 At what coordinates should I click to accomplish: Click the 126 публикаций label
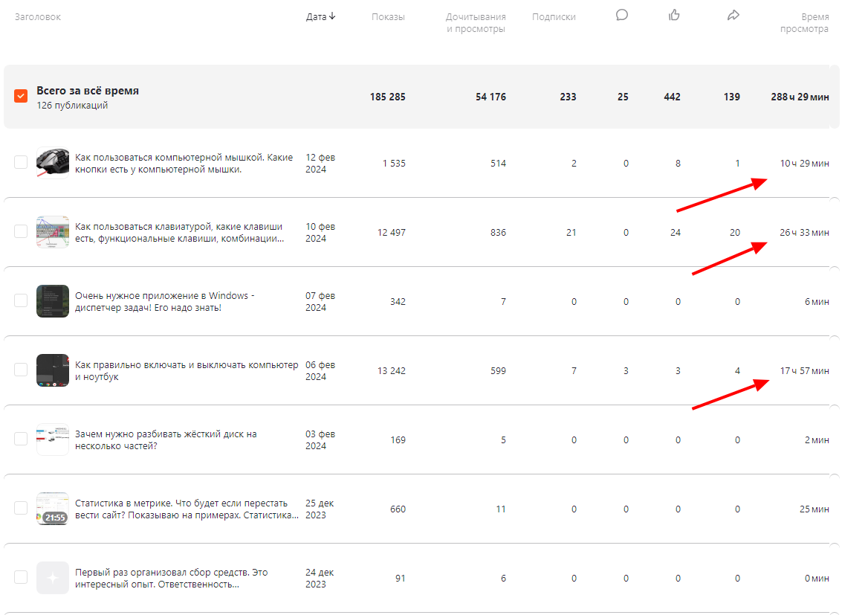[x=73, y=106]
